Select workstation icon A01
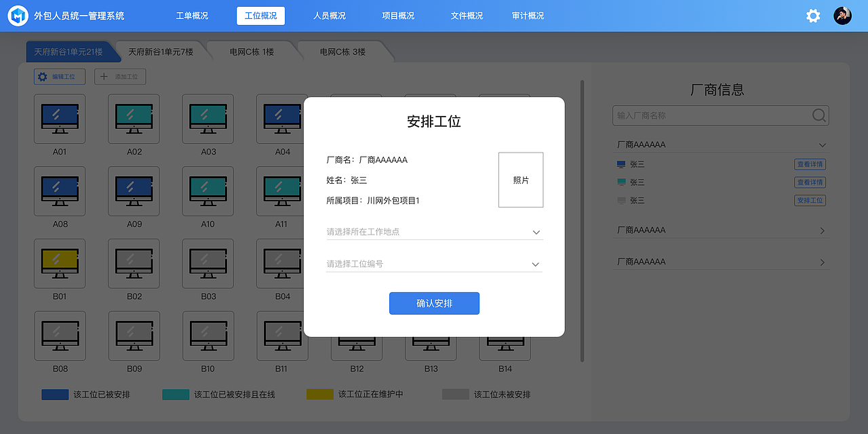Viewport: 868px width, 434px height. (59, 118)
